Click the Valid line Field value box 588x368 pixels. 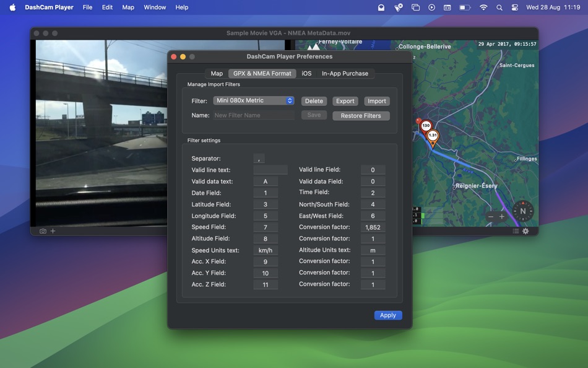tap(373, 170)
